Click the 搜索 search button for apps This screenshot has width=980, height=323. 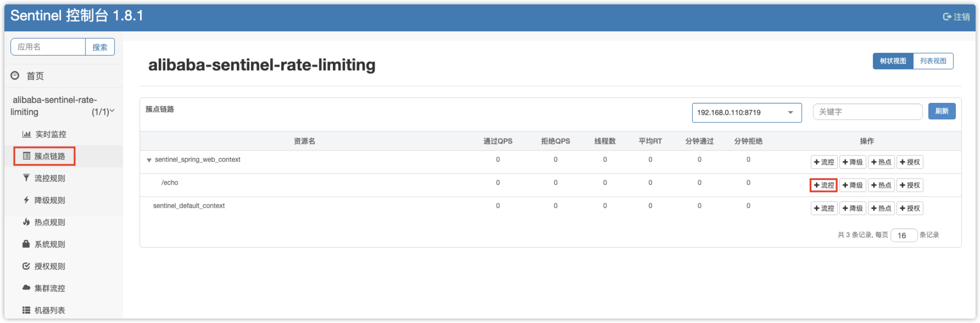coord(100,47)
